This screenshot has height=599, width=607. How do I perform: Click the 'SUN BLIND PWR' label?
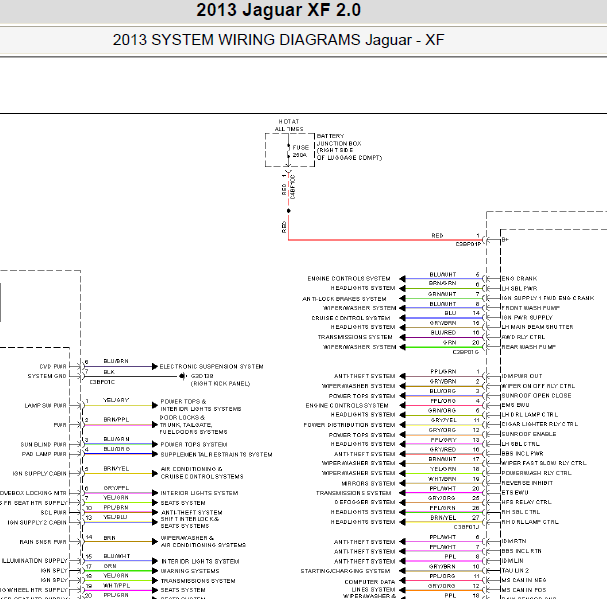pos(43,445)
